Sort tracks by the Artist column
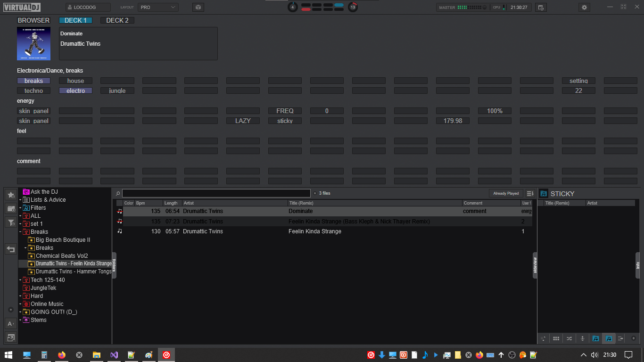The width and height of the screenshot is (644, 362). click(235, 203)
